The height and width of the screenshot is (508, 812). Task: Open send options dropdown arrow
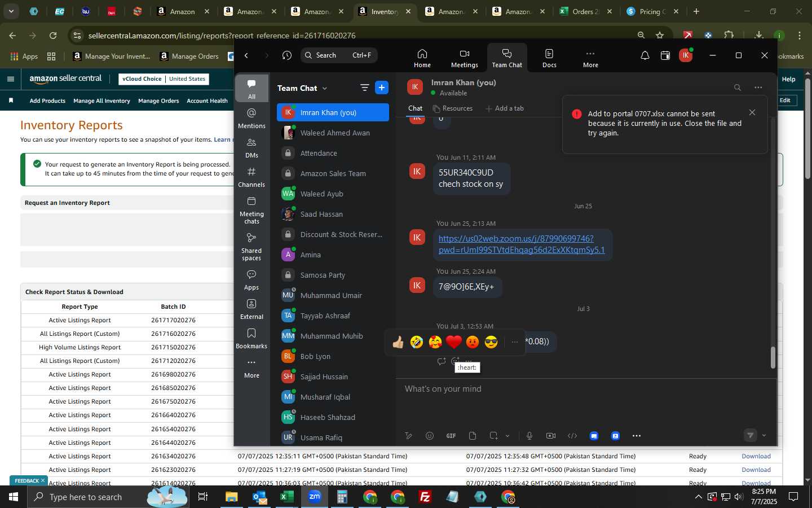pyautogui.click(x=764, y=436)
